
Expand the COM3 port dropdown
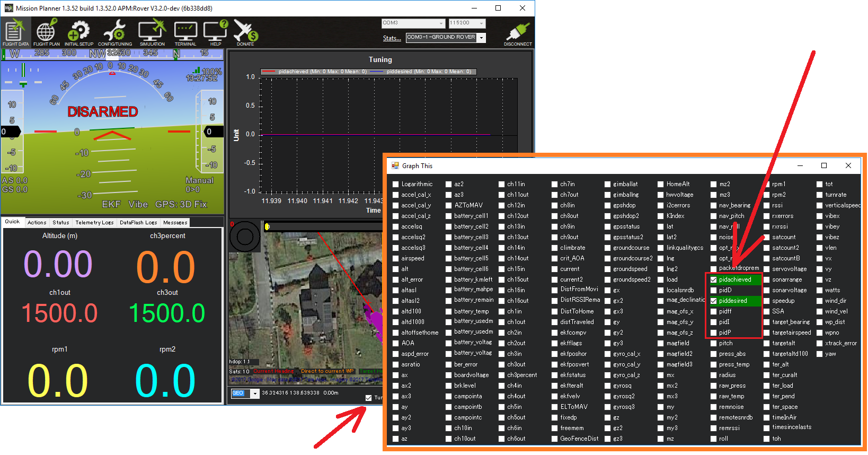tap(441, 23)
